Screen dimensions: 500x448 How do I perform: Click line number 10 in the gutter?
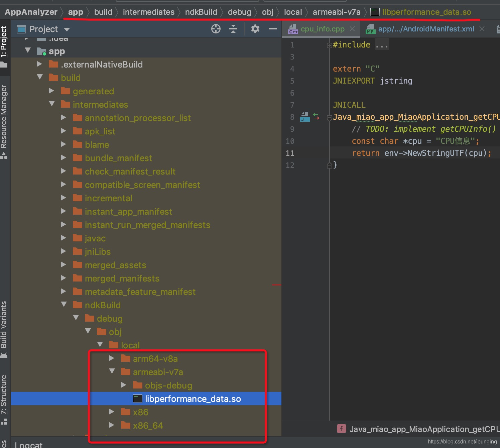(290, 141)
